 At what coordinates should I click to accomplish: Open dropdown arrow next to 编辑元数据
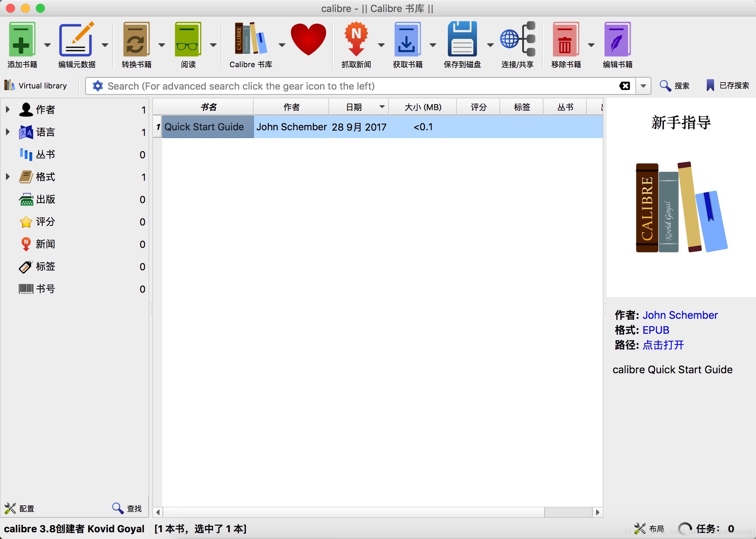(105, 45)
